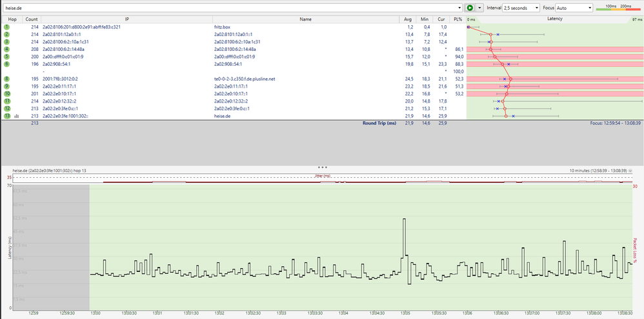Screen dimensions: 644x319
Task: Expand the 10 minutes time range chevron
Action: 630,170
